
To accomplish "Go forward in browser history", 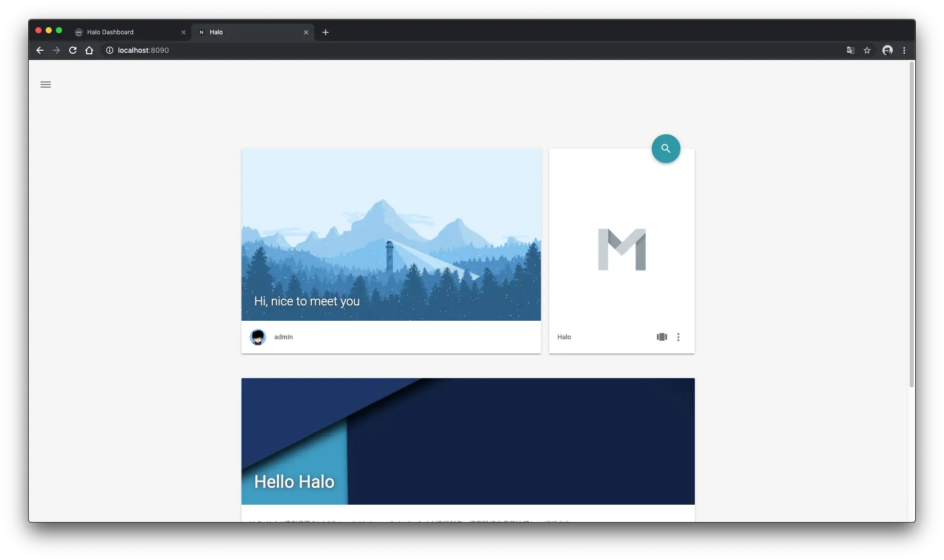I will tap(56, 50).
